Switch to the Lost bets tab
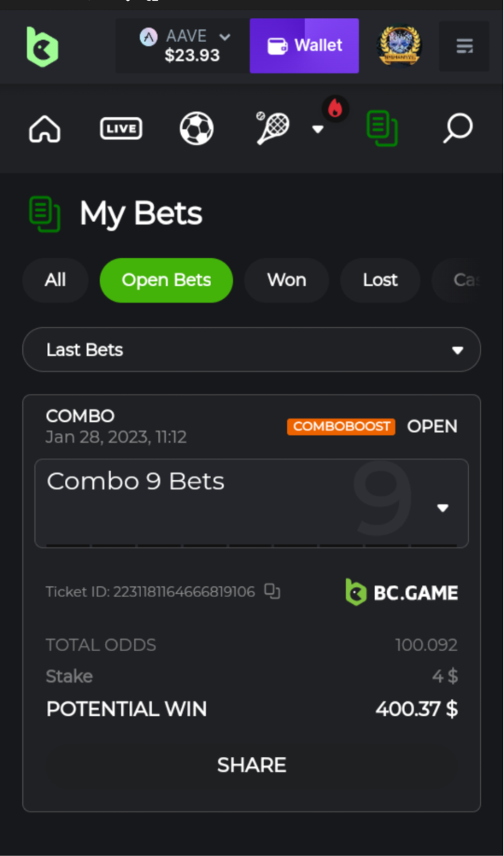The width and height of the screenshot is (504, 856). point(380,280)
